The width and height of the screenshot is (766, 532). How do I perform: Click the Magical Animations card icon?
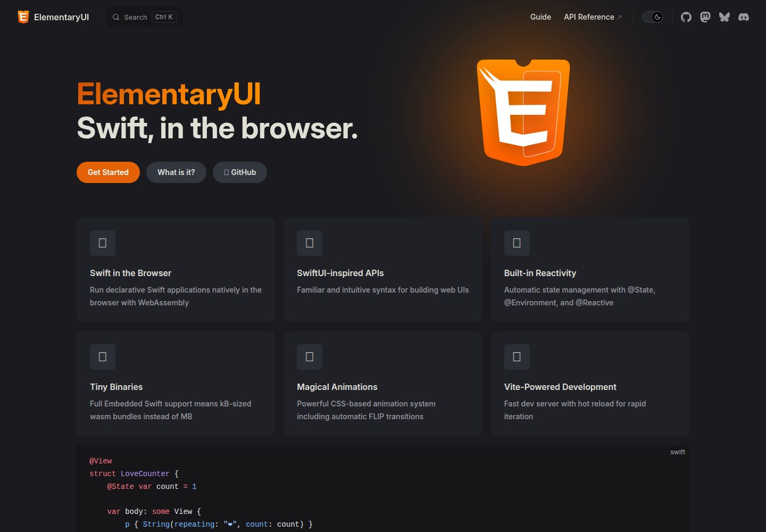(310, 357)
